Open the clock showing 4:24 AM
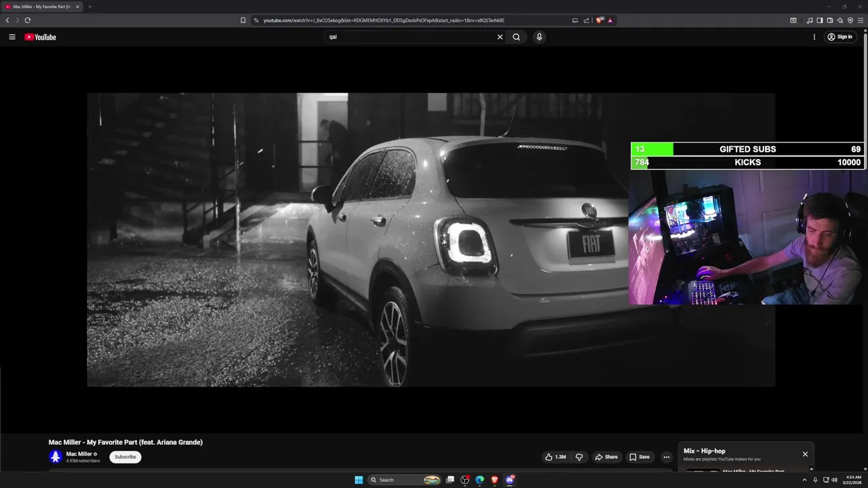Screen dimensions: 868x488 click(x=854, y=480)
